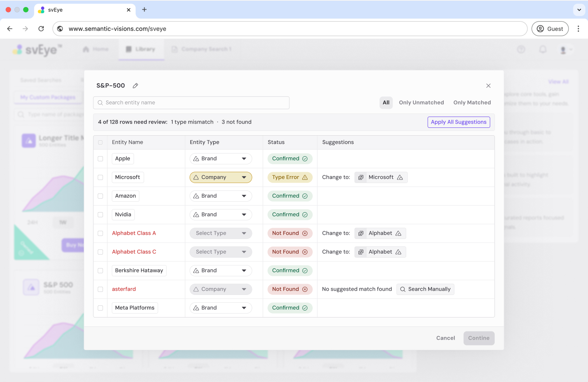This screenshot has width=588, height=382.
Task: Click the warning icon on Type Error status
Action: (x=305, y=177)
